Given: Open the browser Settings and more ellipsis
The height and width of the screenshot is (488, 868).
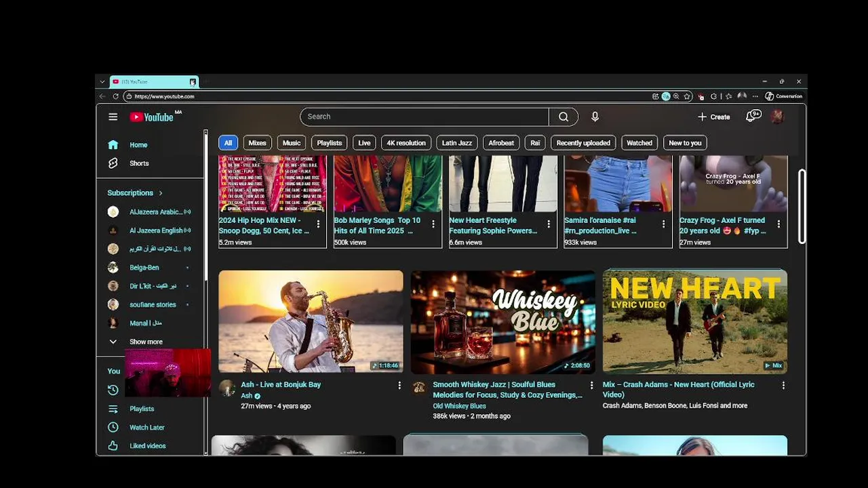Looking at the screenshot, I should 755,96.
